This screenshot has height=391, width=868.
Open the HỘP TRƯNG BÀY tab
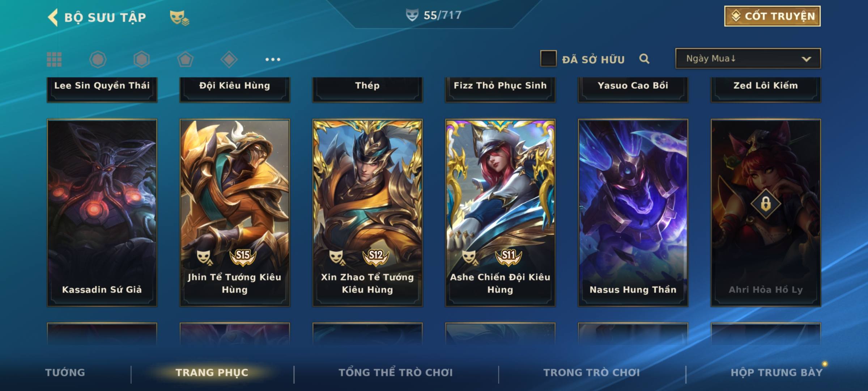776,373
